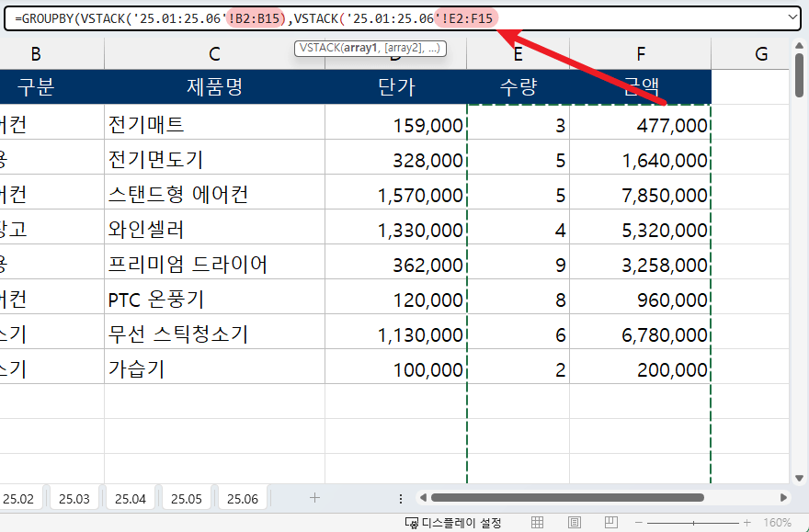This screenshot has height=532, width=809.
Task: Click the horizontal scrollbar thumb
Action: 567,498
